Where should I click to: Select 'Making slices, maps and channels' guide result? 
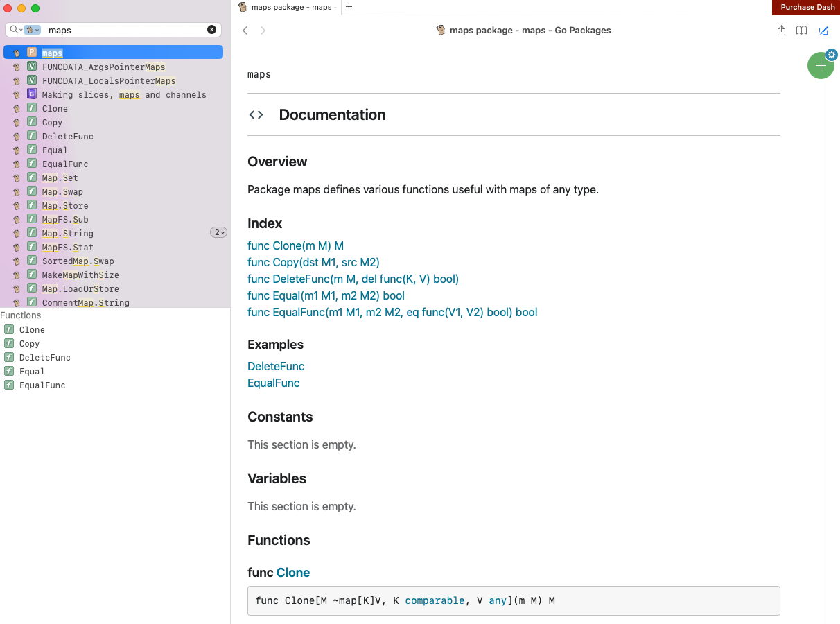123,95
